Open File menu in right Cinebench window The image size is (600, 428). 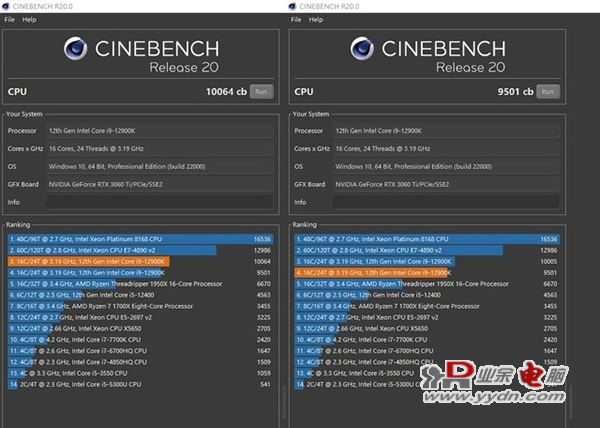(x=296, y=20)
